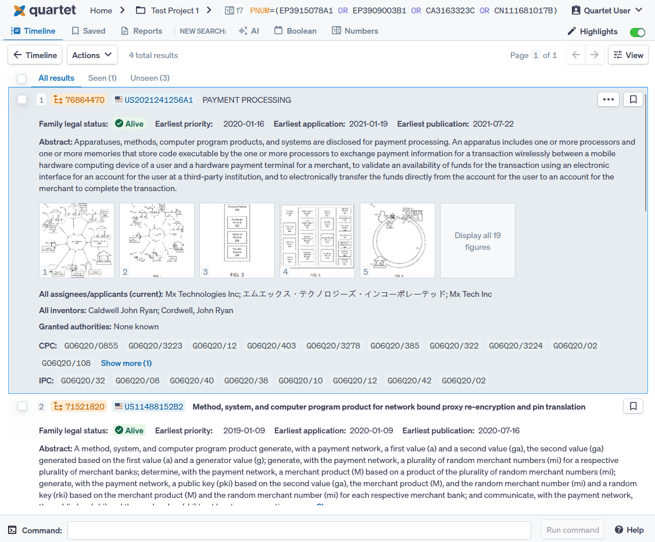Click into the Command input field
This screenshot has height=542, width=655.
coord(299,530)
